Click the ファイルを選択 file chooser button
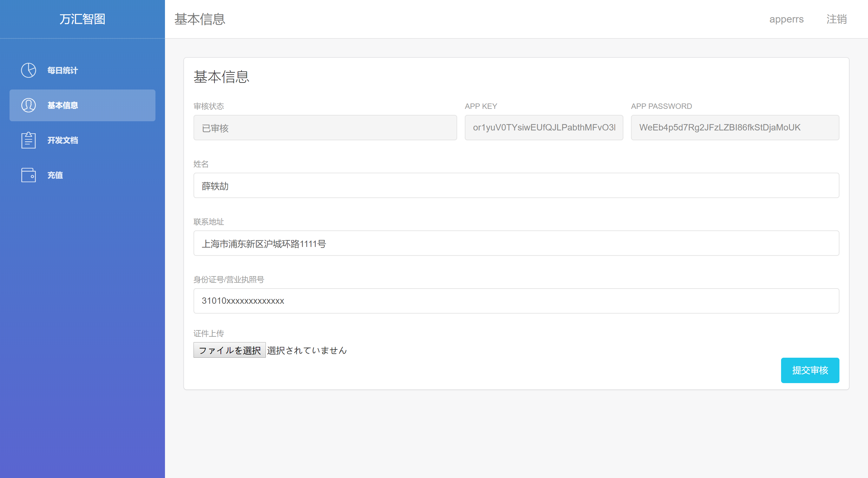This screenshot has height=478, width=868. point(229,350)
